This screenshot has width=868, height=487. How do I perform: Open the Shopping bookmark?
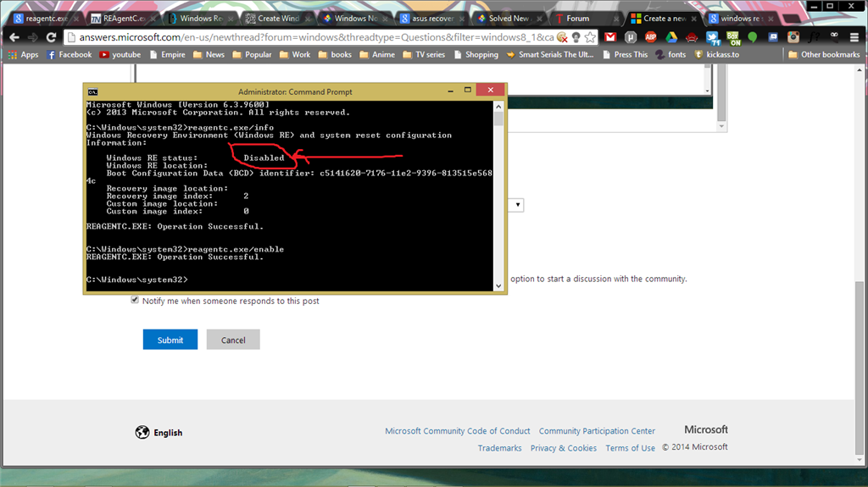(476, 54)
